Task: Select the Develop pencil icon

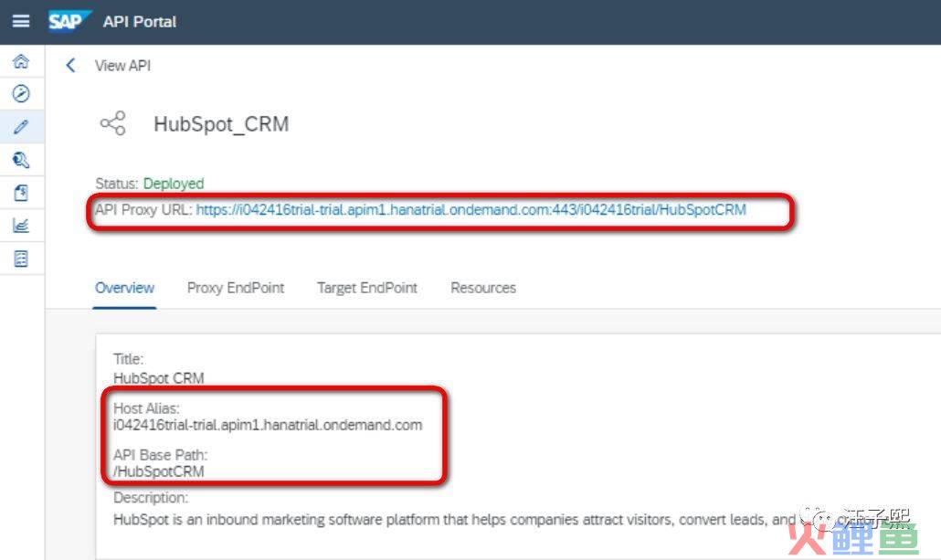Action: pos(21,127)
